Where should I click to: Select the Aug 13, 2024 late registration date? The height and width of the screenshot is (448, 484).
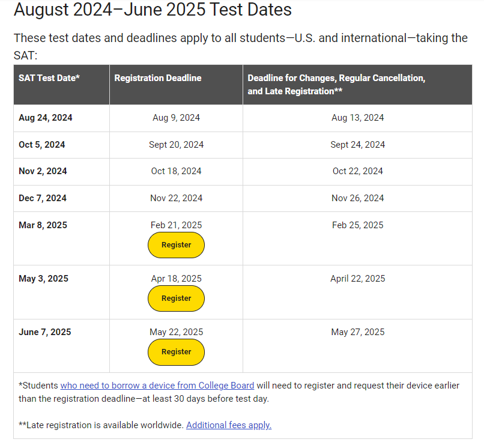[x=357, y=118]
